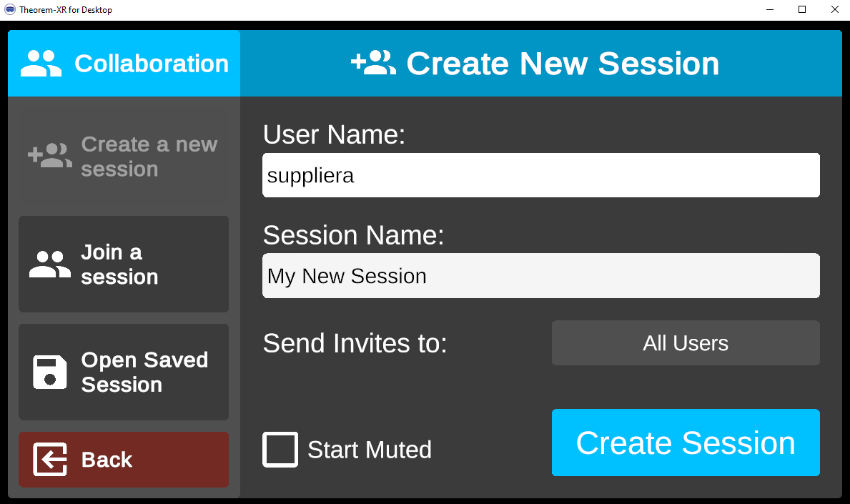The image size is (850, 504).
Task: Minimize the Theorem-XR for Desktop window
Action: pyautogui.click(x=770, y=10)
